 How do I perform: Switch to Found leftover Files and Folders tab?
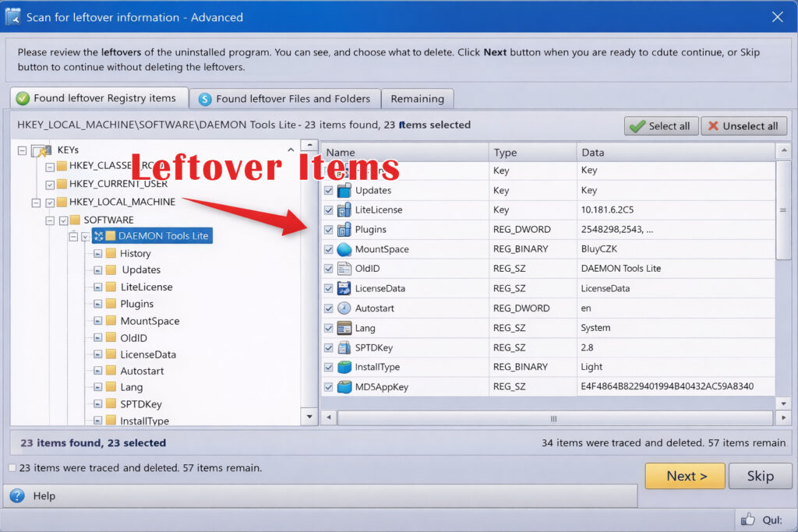pos(284,99)
